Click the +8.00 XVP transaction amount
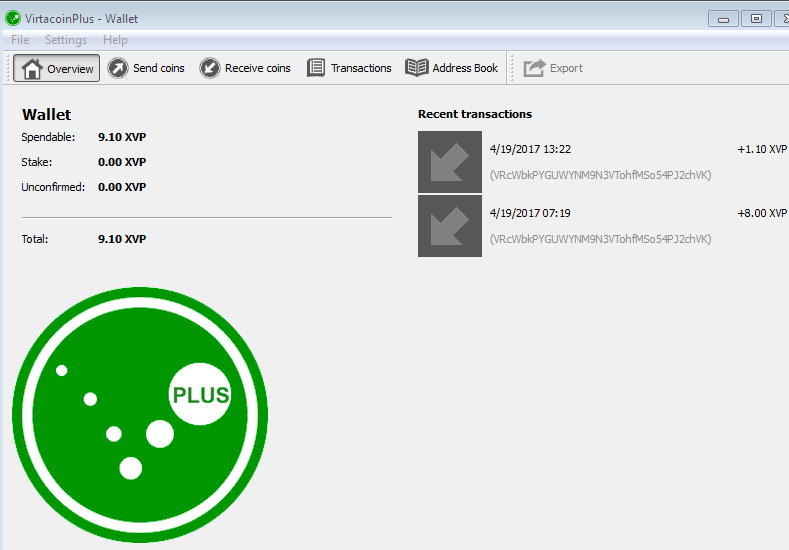789x550 pixels. coord(762,213)
